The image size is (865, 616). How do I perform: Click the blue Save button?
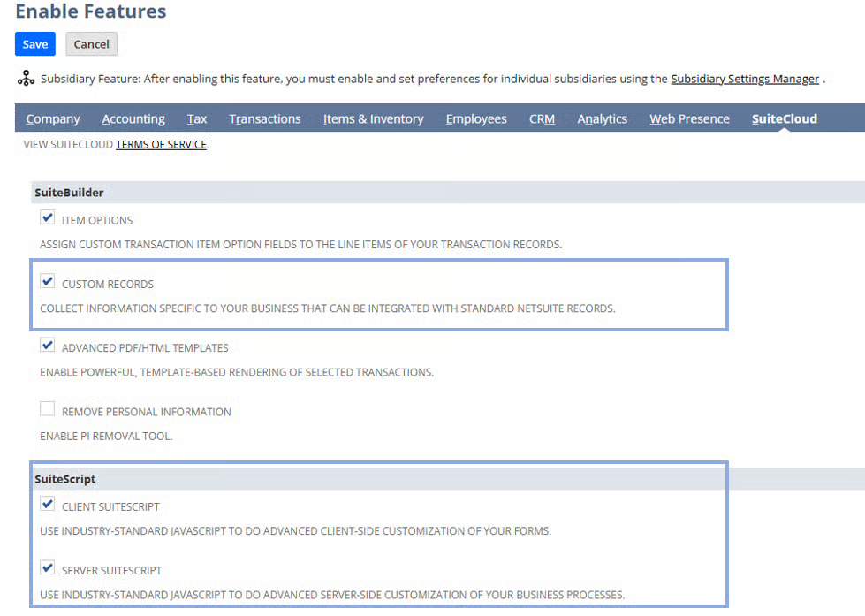[35, 44]
